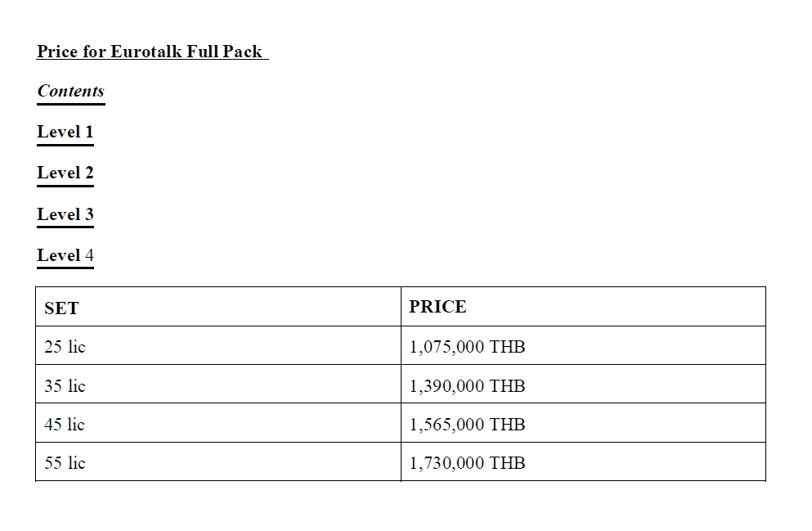812x531 pixels.
Task: Click the word Eurotalk in the title
Action: point(146,52)
